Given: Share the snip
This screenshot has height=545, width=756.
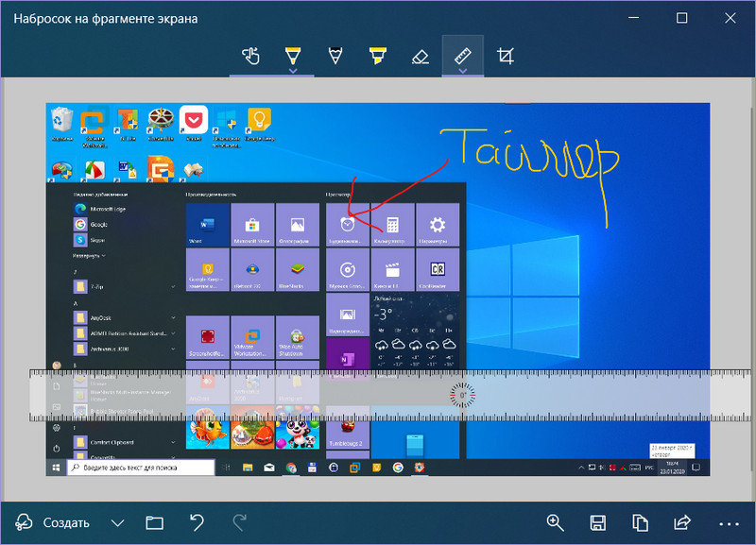Looking at the screenshot, I should [682, 522].
